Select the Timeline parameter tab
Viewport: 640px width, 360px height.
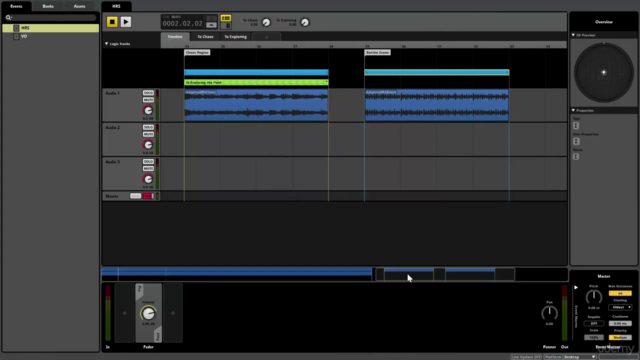(175, 37)
